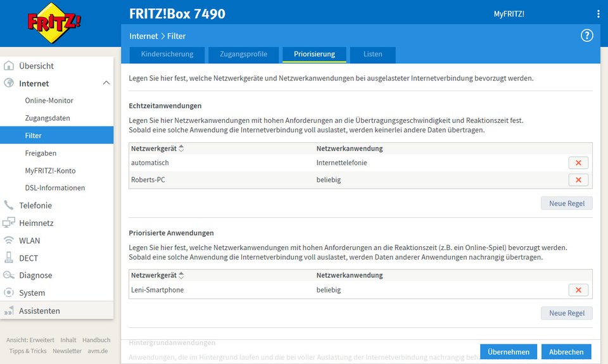Remove the Roberts-PC rule with red X
The height and width of the screenshot is (364, 608).
click(578, 180)
